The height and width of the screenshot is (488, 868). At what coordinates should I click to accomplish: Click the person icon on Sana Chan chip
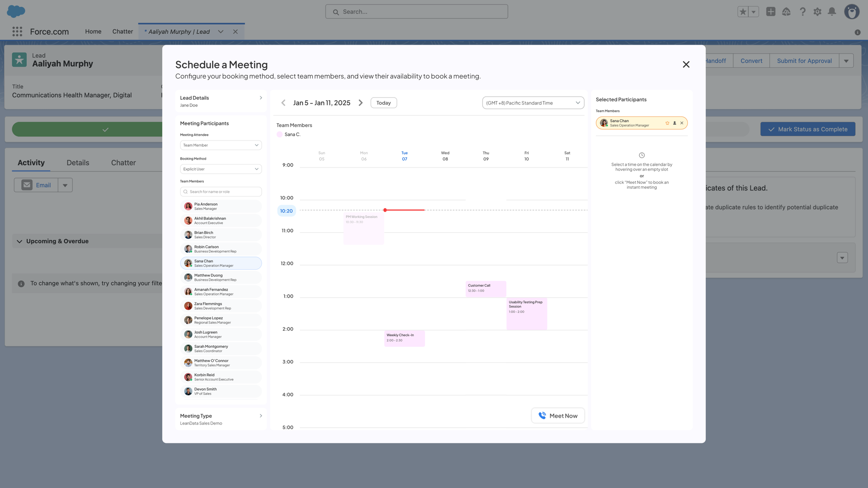pos(674,123)
